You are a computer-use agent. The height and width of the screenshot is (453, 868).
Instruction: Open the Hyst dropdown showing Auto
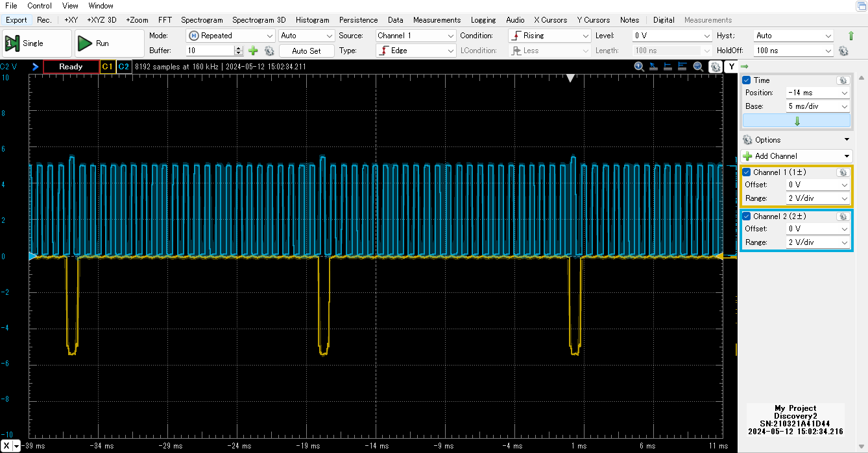[x=793, y=36]
